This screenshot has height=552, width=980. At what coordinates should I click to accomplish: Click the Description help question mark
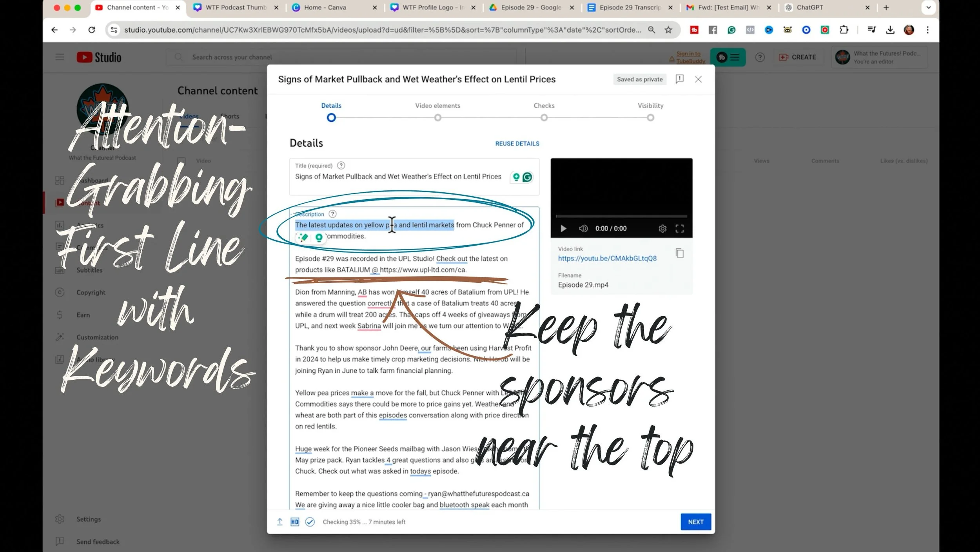(x=332, y=214)
